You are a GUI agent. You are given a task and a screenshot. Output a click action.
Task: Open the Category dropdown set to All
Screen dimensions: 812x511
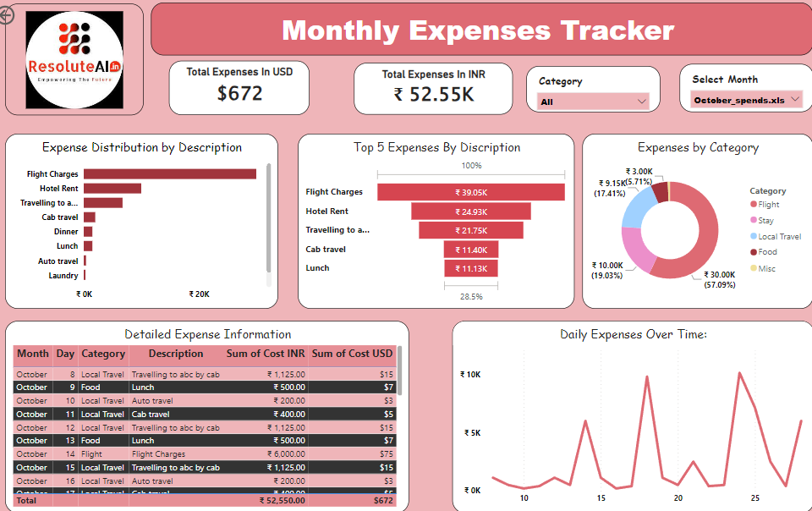coord(593,102)
